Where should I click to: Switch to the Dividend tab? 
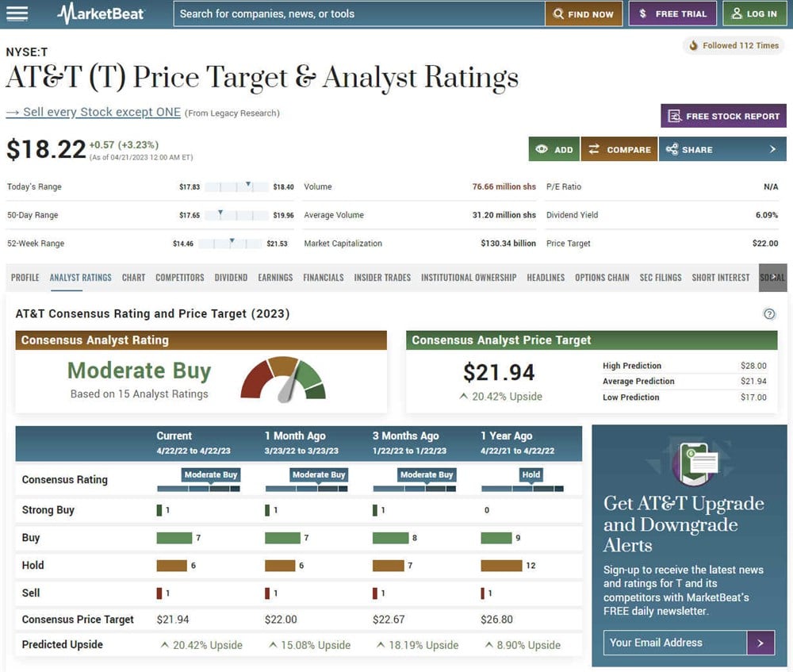pos(231,278)
